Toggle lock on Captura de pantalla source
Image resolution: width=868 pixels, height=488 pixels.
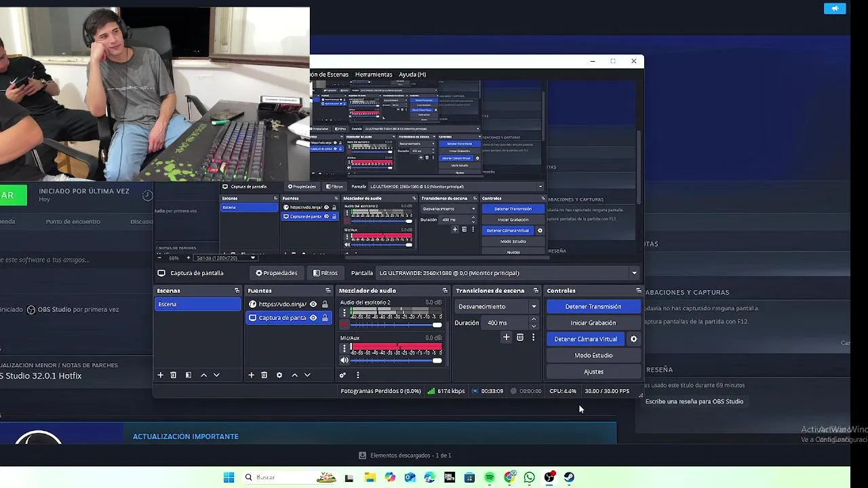coord(325,318)
